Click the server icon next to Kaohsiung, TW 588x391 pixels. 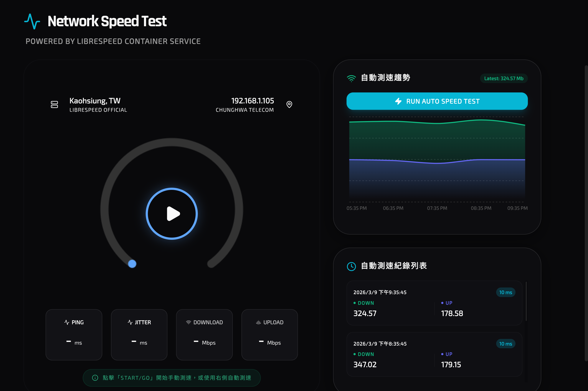pyautogui.click(x=54, y=105)
